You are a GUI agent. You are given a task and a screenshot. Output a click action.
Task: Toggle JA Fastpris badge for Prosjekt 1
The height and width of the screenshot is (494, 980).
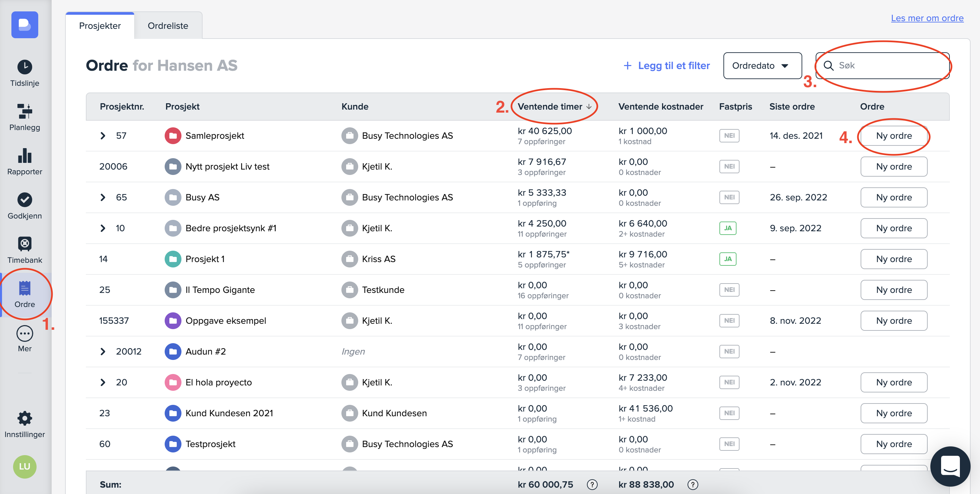click(727, 259)
